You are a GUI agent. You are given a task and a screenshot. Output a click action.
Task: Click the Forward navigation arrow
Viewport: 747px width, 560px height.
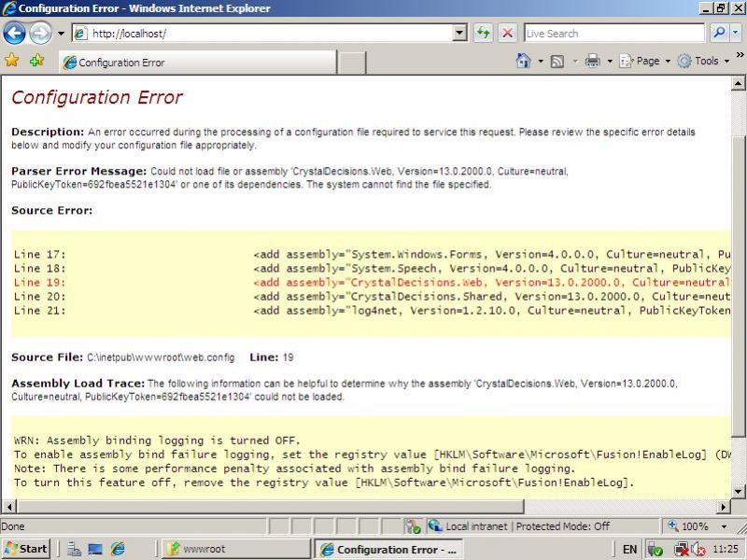click(40, 34)
